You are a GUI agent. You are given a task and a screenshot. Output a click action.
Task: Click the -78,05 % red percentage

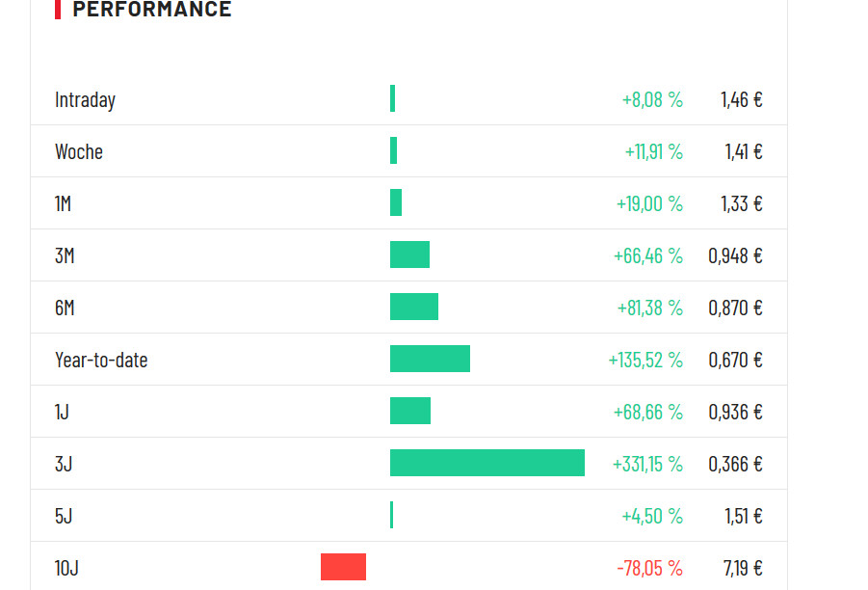[x=649, y=569]
